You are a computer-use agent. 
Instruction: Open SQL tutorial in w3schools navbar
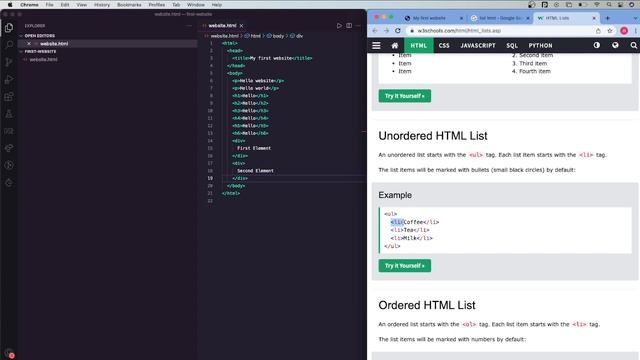512,45
